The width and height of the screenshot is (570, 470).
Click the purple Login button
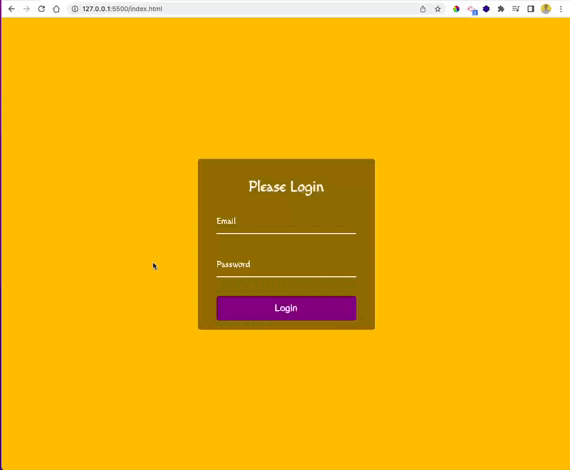pos(286,308)
